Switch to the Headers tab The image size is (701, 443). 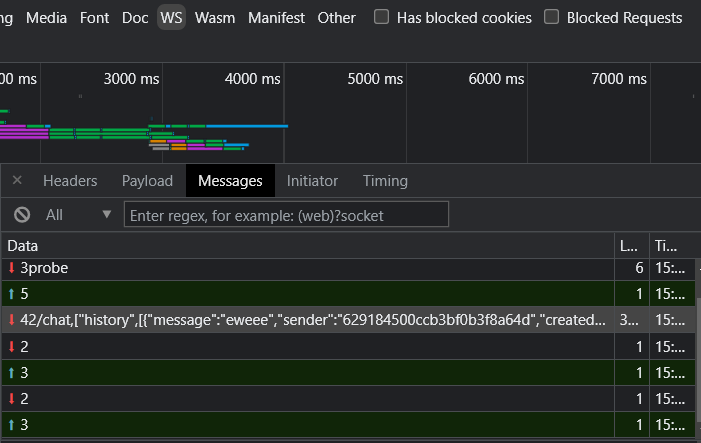point(70,181)
